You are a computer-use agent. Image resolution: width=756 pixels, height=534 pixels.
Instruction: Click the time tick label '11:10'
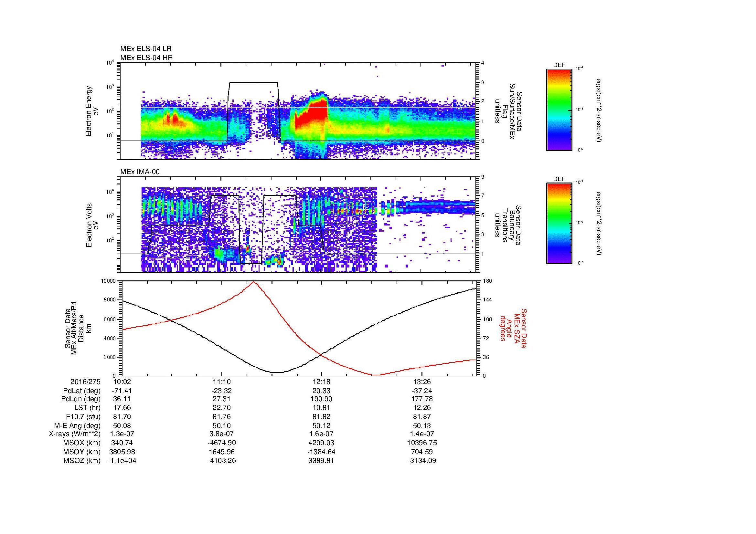click(222, 382)
